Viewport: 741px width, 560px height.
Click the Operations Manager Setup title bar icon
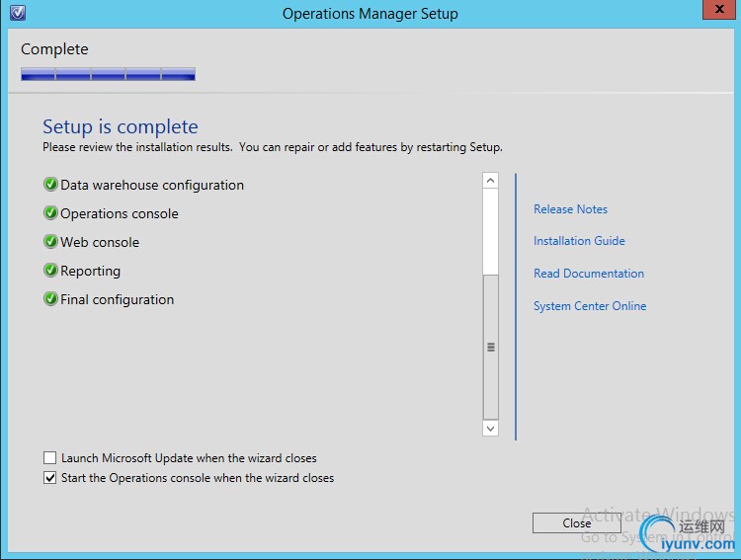(18, 13)
